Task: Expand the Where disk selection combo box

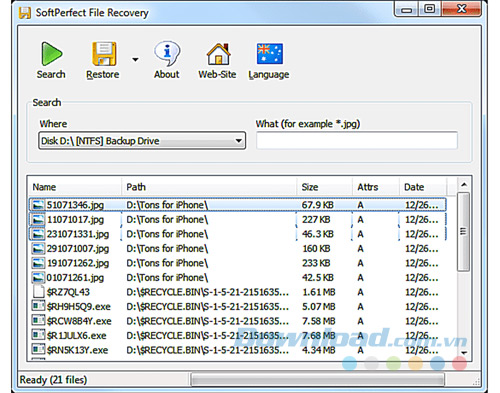Action: tap(142, 141)
